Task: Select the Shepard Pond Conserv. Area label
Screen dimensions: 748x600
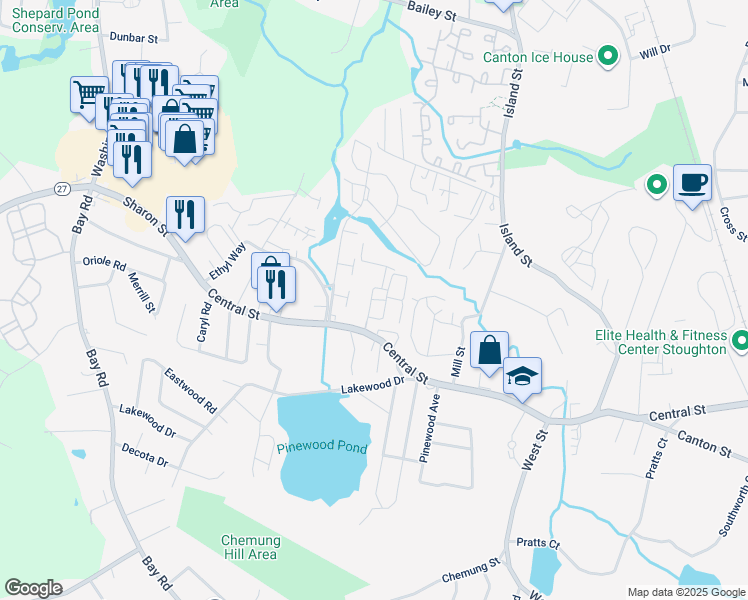Action: 55,20
